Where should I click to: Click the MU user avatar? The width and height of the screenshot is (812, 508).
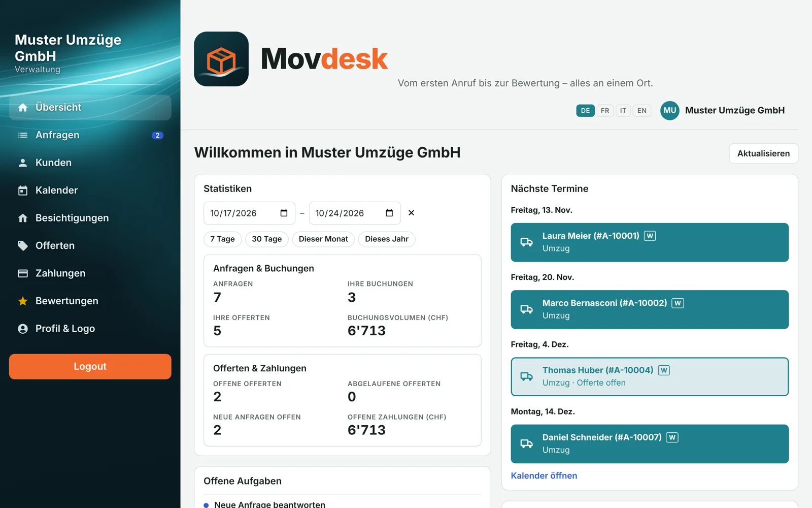coord(670,110)
